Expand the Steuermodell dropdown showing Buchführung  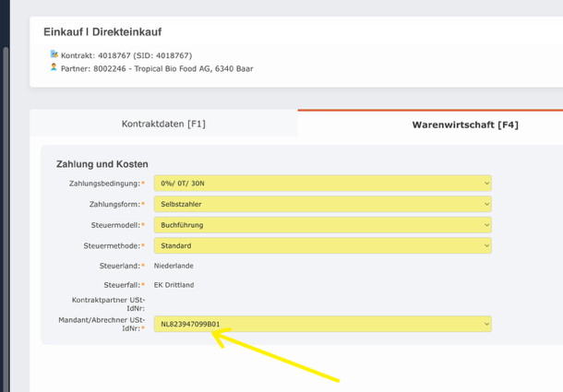click(322, 225)
